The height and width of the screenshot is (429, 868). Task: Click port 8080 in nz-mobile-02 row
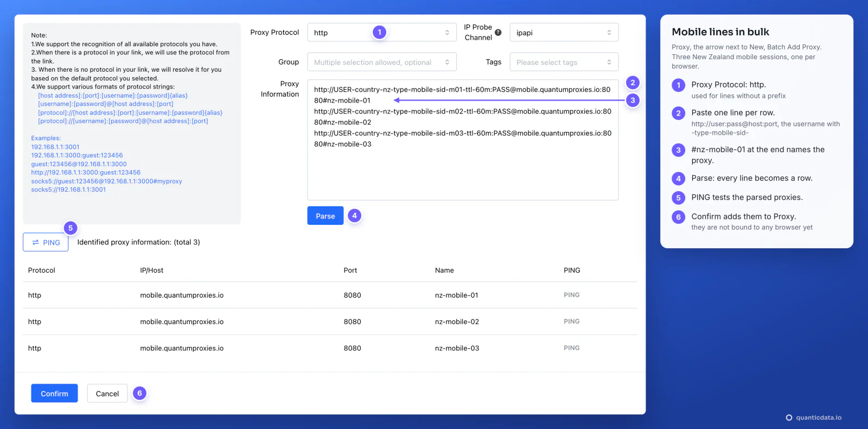click(x=352, y=322)
